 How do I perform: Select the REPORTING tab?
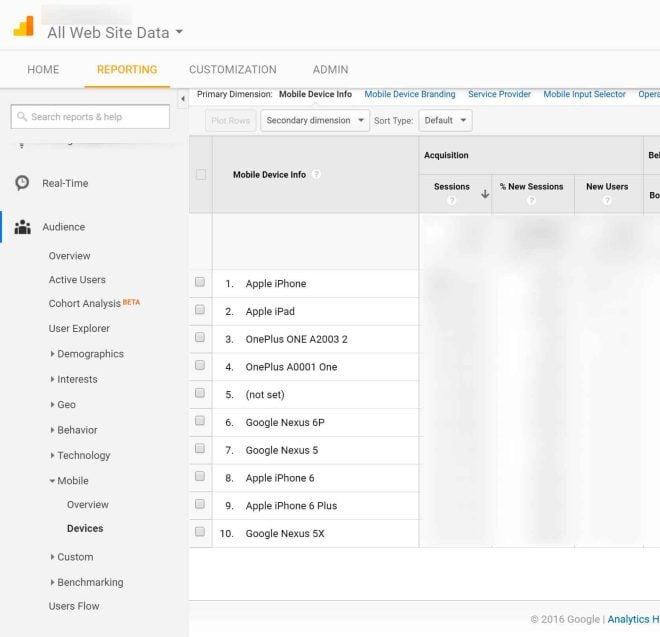click(x=127, y=69)
